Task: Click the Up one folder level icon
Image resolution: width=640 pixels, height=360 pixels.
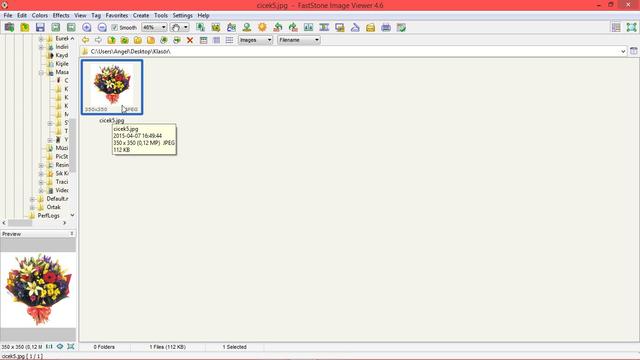Action: pos(111,40)
